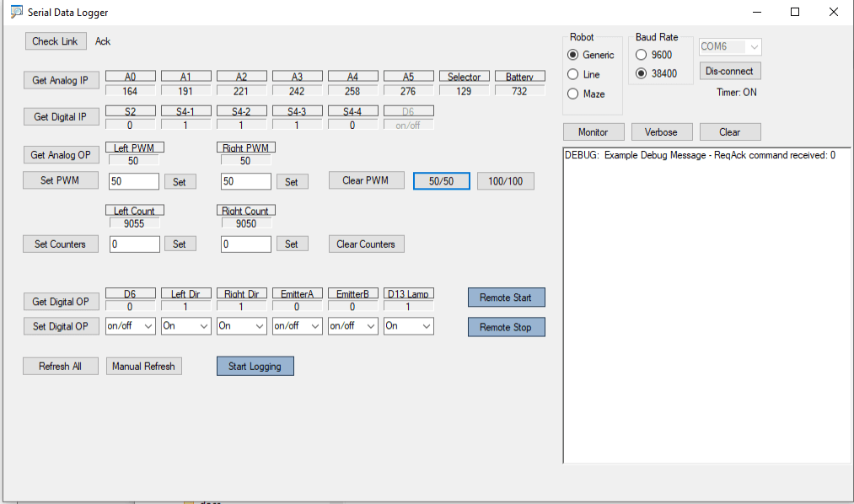Click the Selector reading 129

[x=464, y=91]
